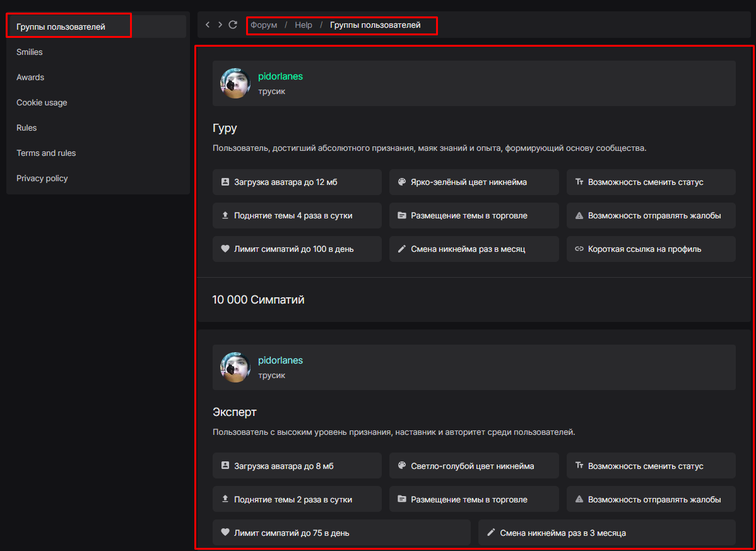Click warning icon in Гуру complaints item
This screenshot has width=756, height=551.
tap(579, 215)
